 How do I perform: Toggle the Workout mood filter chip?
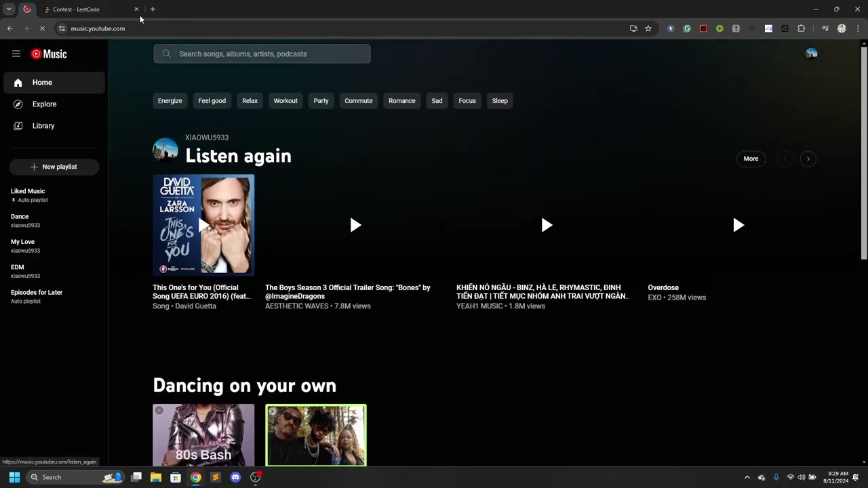click(x=285, y=100)
